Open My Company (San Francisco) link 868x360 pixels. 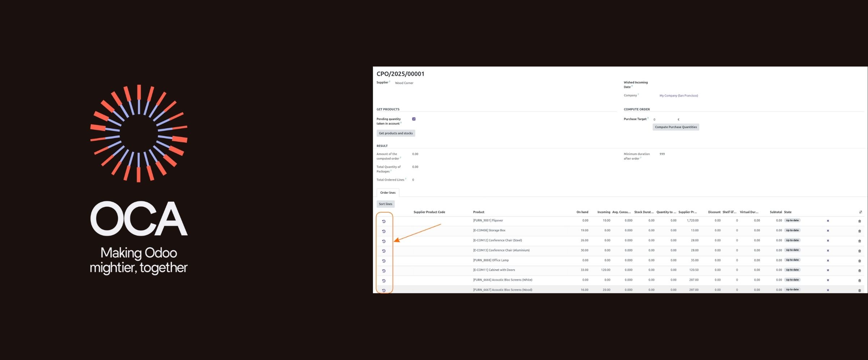pyautogui.click(x=678, y=96)
